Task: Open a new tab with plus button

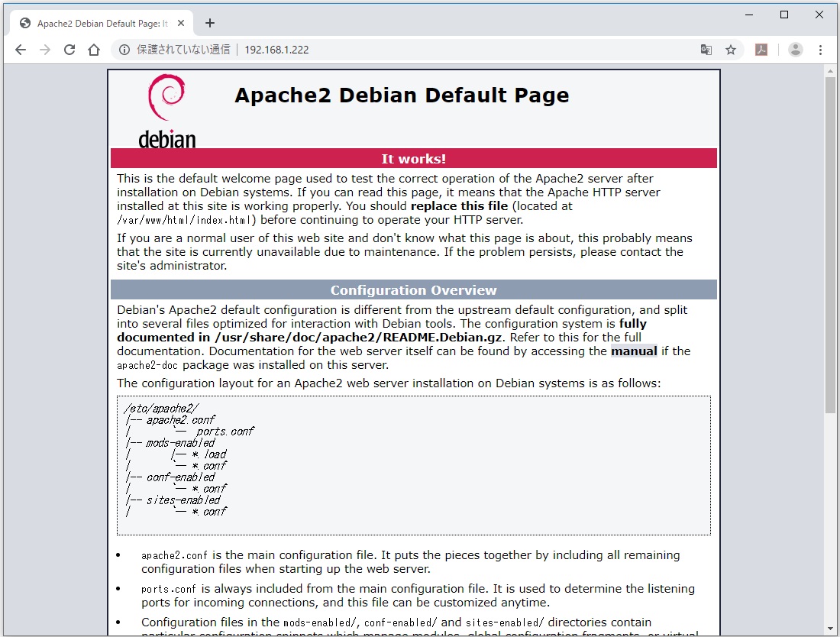Action: (x=210, y=23)
